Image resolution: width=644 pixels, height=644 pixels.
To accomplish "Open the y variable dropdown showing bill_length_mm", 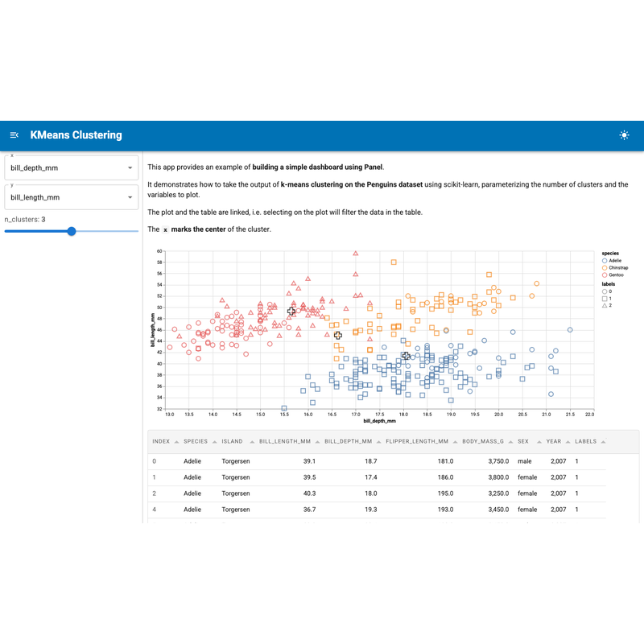I will [x=72, y=197].
